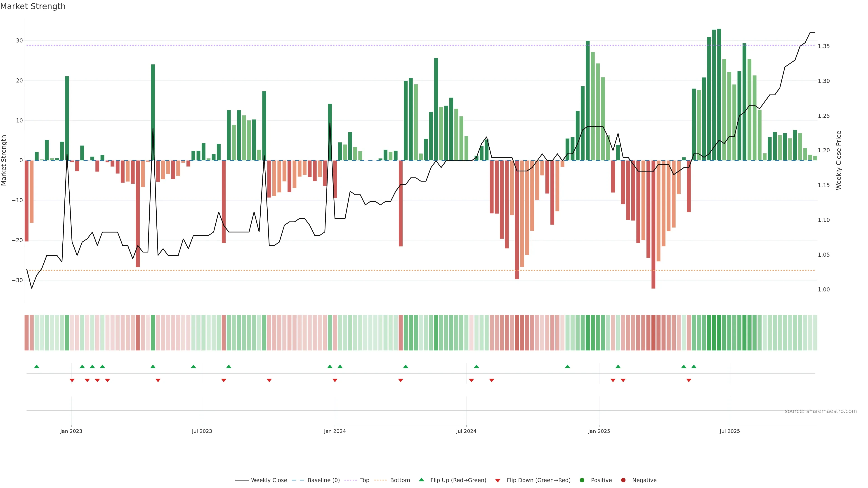This screenshot has height=488, width=868.
Task: Click the Negative red circle legend icon
Action: [623, 480]
